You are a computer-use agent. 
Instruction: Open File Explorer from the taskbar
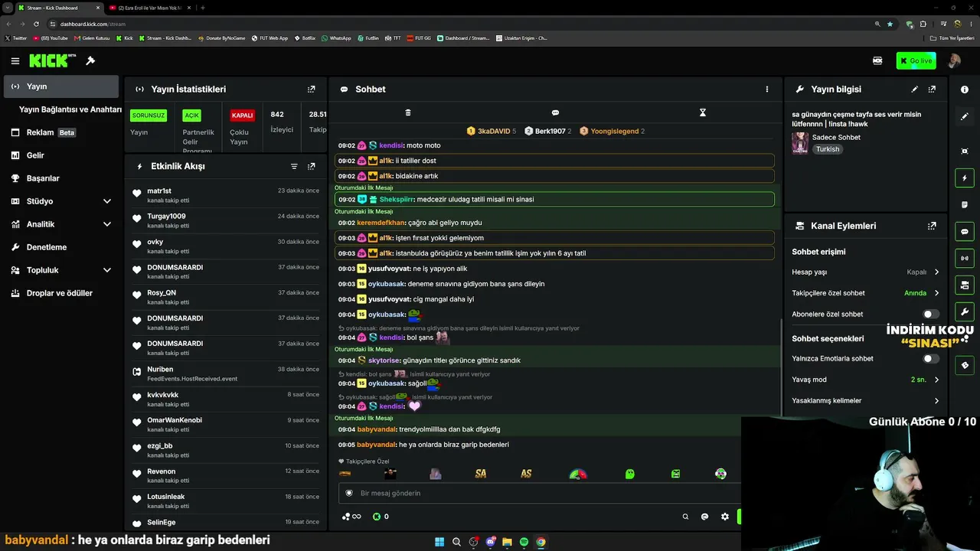tap(507, 542)
